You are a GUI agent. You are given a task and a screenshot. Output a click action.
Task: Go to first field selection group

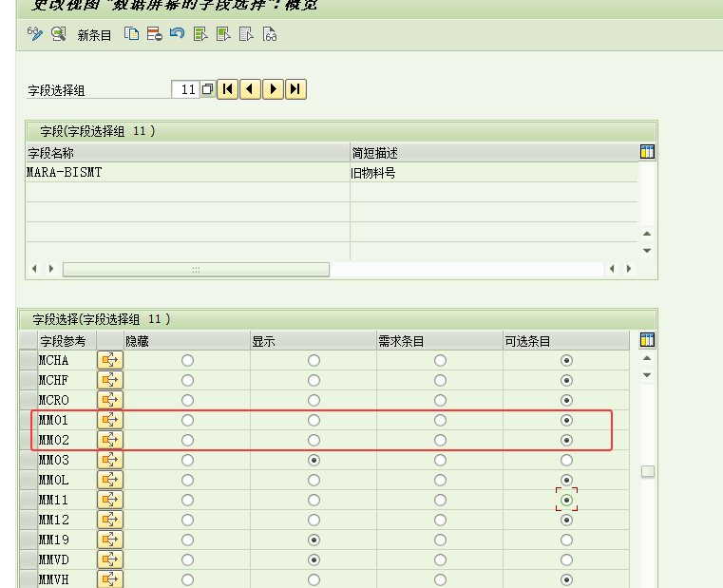pos(228,89)
